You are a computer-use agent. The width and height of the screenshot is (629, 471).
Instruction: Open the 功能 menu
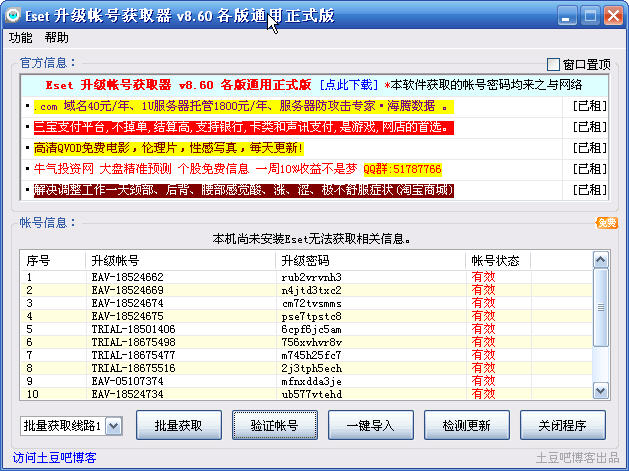click(x=21, y=38)
